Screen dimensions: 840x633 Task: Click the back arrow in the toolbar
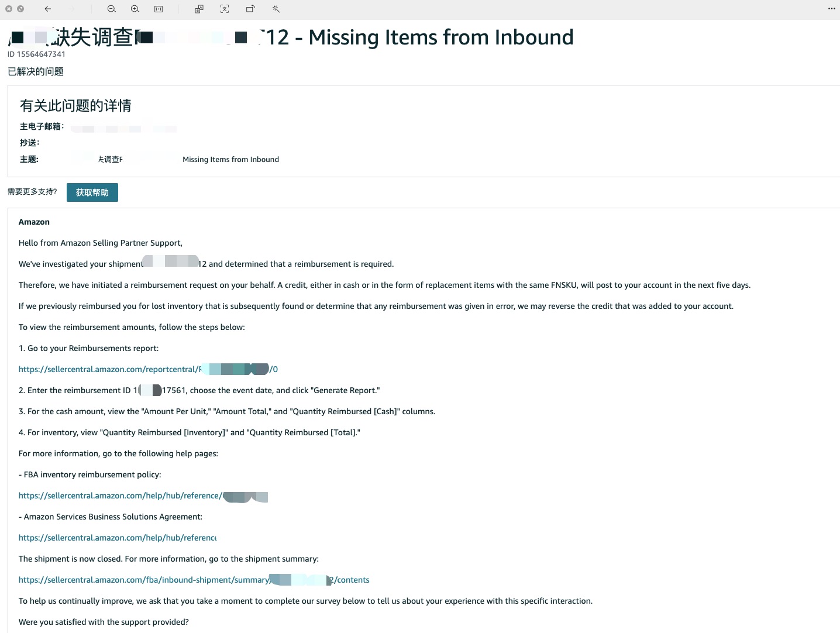48,9
